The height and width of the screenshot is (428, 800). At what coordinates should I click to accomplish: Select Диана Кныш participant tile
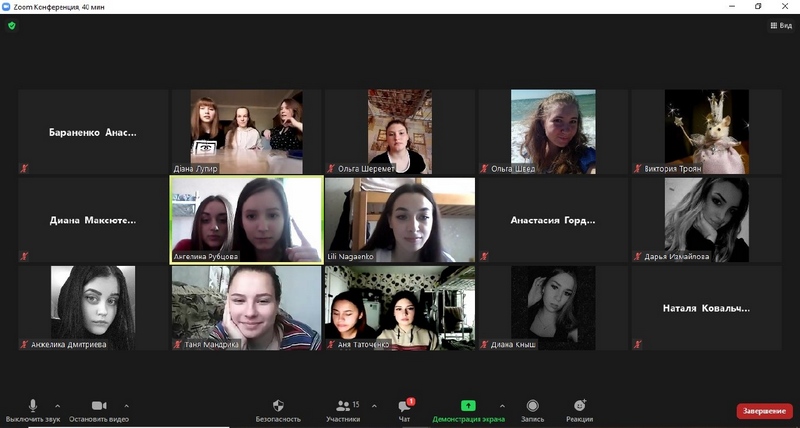[x=553, y=308]
